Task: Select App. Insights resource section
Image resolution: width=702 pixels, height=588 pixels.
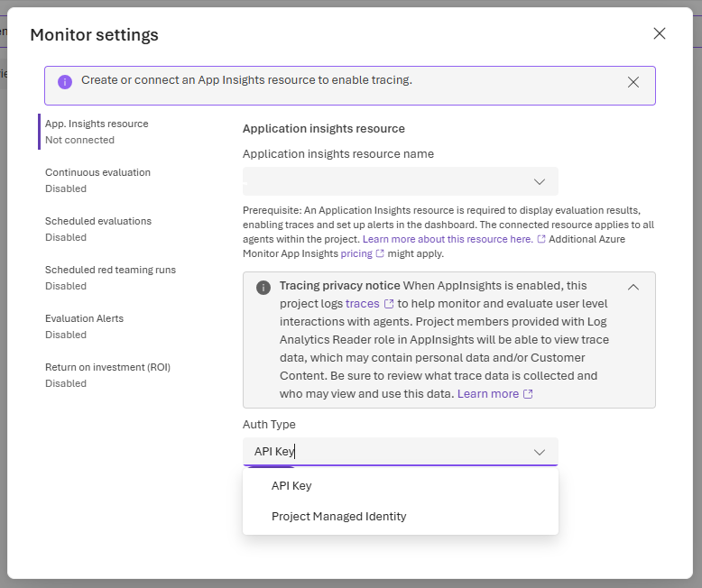Action: pyautogui.click(x=97, y=132)
